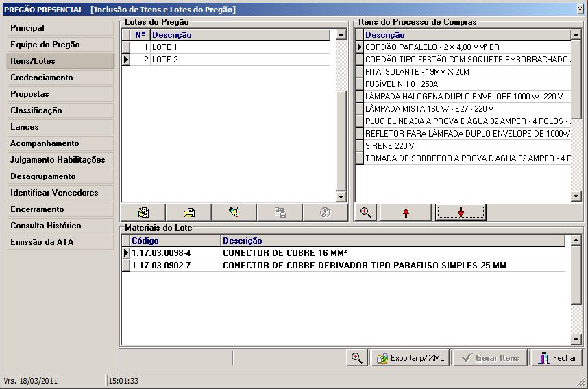
Task: Select the LOTE 2 row
Action: (x=225, y=60)
